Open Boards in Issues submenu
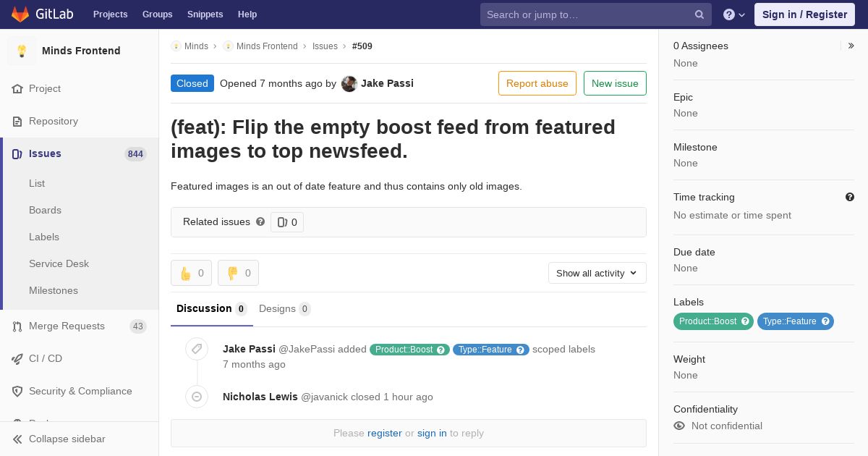This screenshot has height=456, width=868. (45, 210)
